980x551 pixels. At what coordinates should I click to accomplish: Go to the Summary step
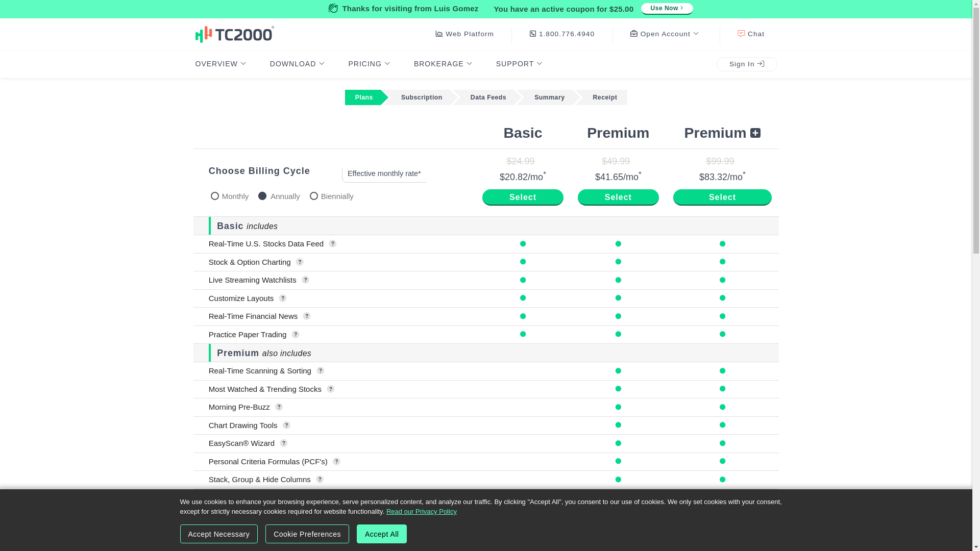coord(549,97)
